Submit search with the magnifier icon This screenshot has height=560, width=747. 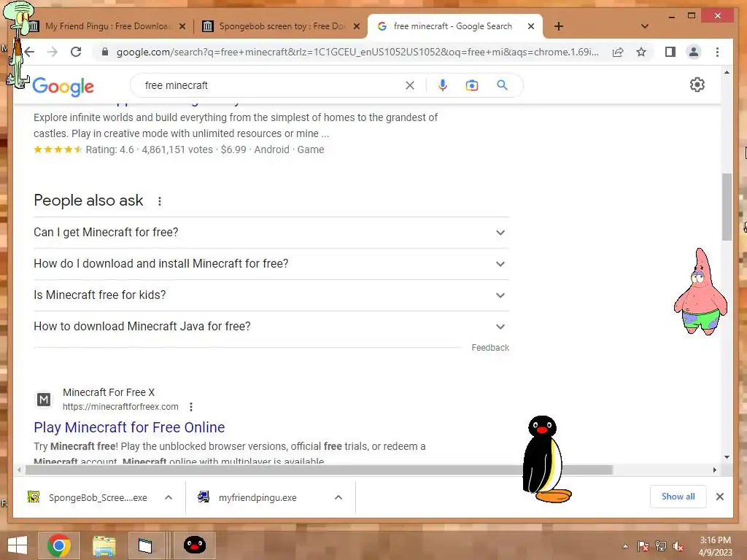[x=502, y=85]
